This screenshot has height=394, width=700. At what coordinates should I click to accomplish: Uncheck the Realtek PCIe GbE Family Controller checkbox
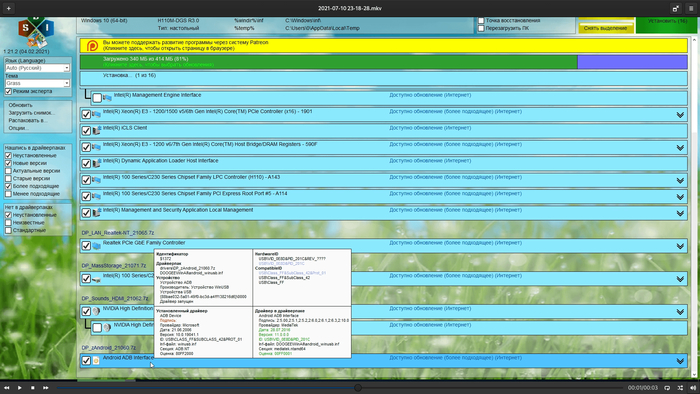(86, 246)
